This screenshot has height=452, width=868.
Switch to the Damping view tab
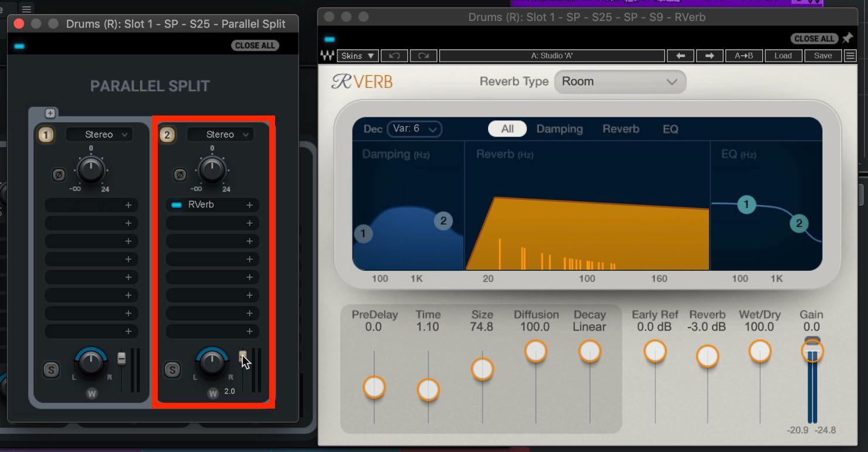tap(560, 129)
